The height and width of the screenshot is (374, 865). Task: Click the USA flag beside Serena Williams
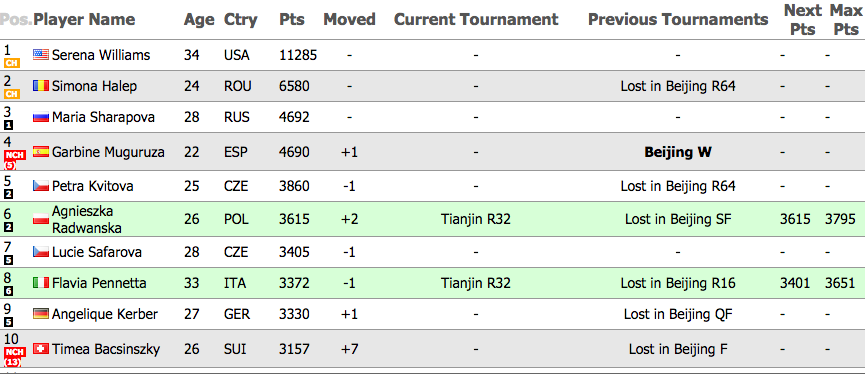[x=41, y=55]
